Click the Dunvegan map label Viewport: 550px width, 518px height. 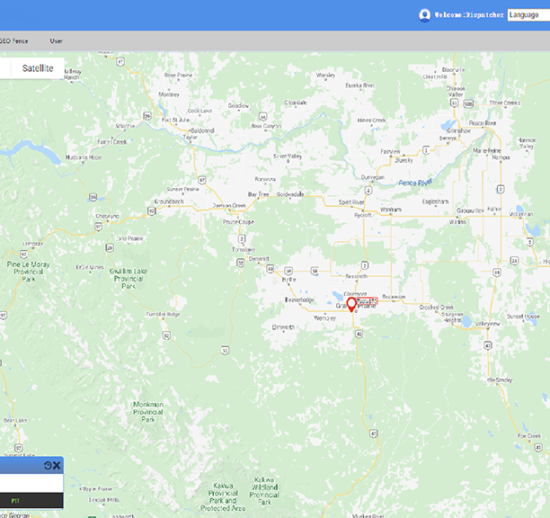[373, 177]
